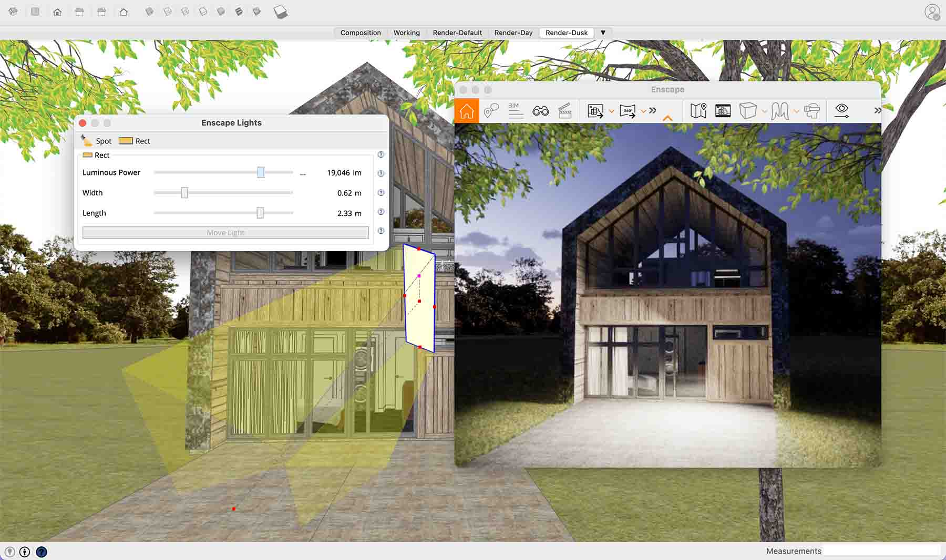The image size is (946, 560).
Task: Open the video editor clapperboard icon
Action: (x=565, y=111)
